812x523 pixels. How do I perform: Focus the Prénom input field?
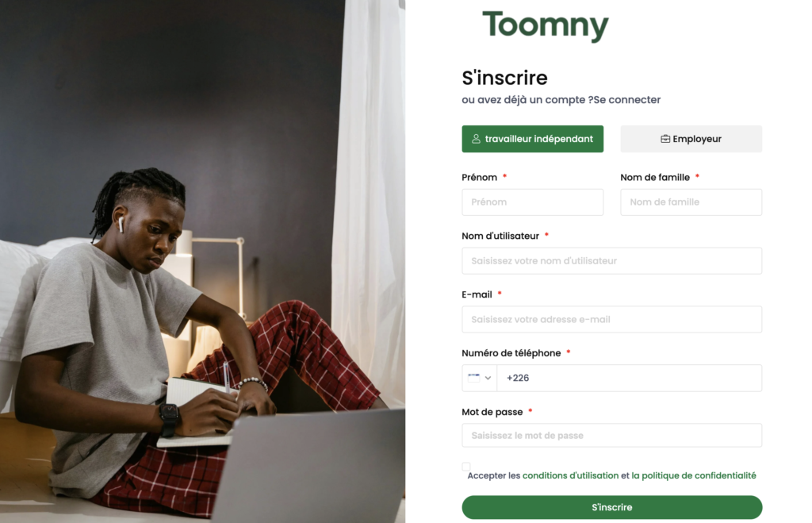(x=532, y=202)
